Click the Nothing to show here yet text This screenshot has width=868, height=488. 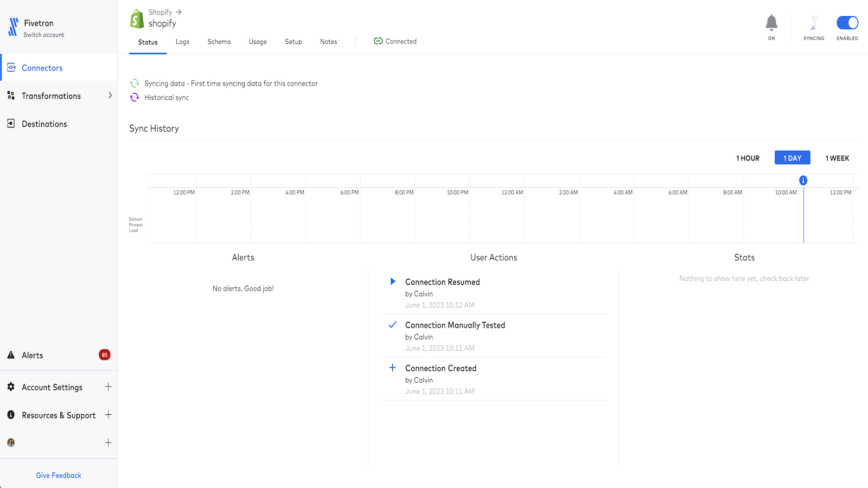tap(744, 279)
